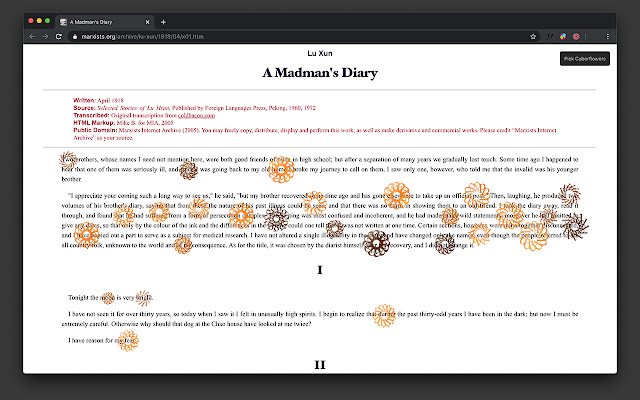Viewport: 640px width, 400px height.
Task: Close the A Madman's Diary tab
Action: 147,22
